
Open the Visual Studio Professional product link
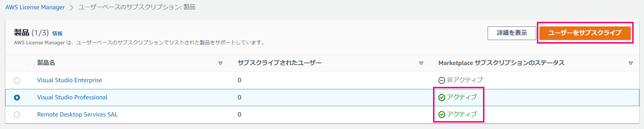tap(72, 97)
